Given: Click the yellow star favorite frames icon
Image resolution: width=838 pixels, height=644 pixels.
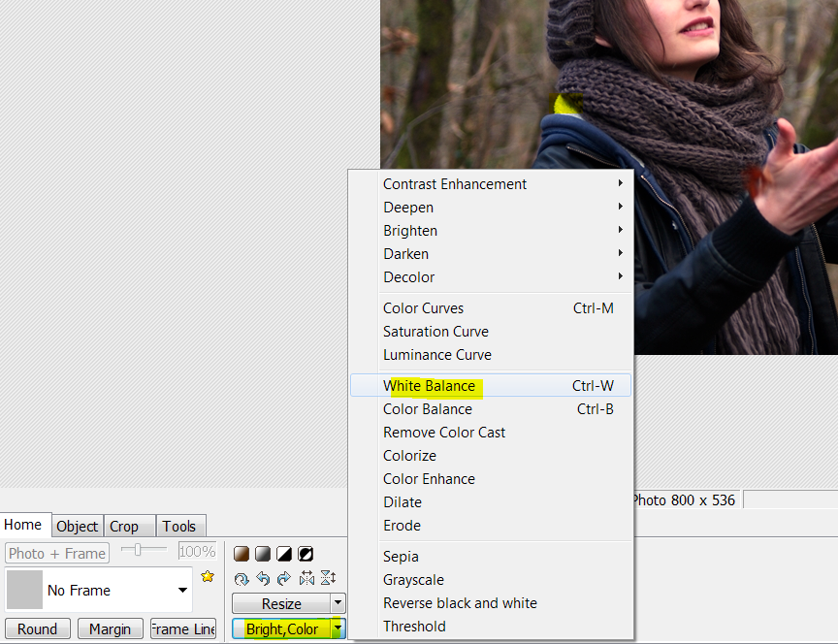Looking at the screenshot, I should 208,576.
